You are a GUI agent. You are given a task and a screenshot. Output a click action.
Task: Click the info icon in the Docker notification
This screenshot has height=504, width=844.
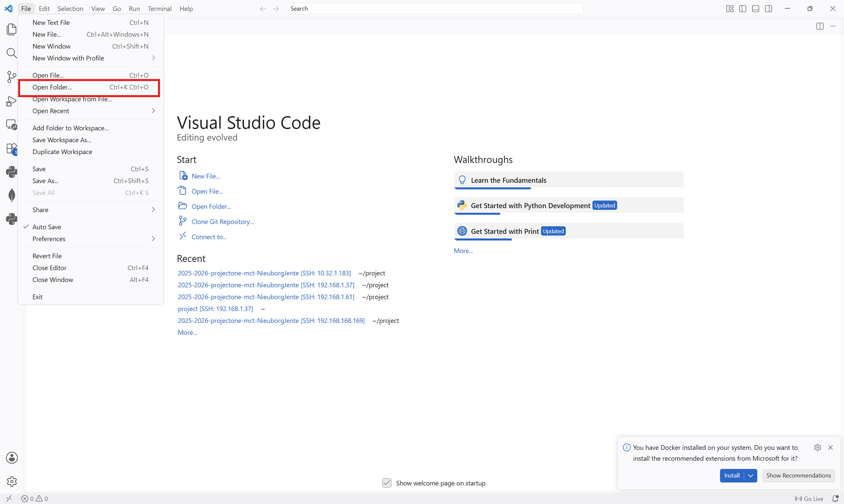pyautogui.click(x=627, y=447)
